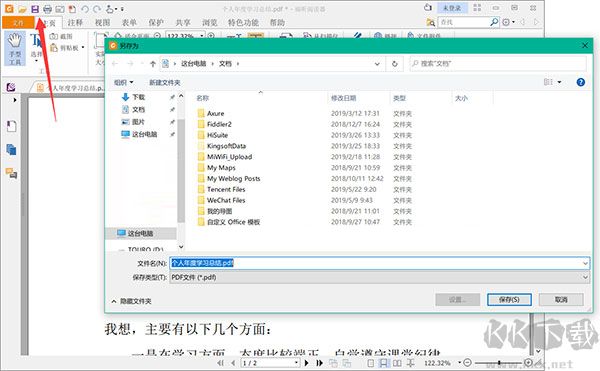
Task: Select the Fiddler2 folder
Action: tap(219, 124)
